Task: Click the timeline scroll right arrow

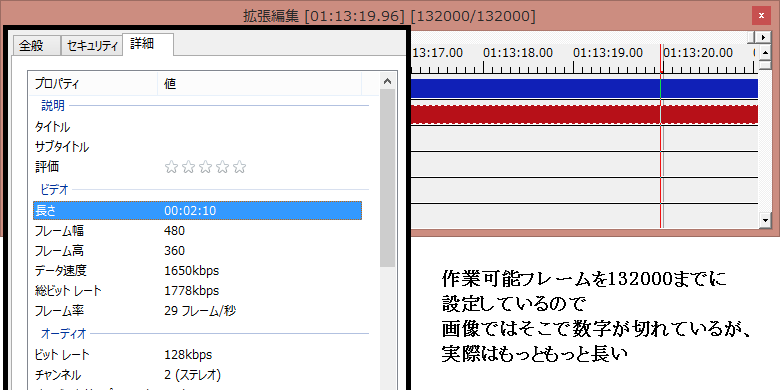Action: [763, 38]
